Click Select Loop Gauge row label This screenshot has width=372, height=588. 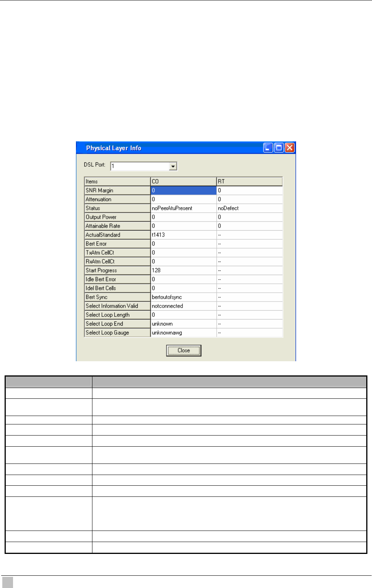[117, 332]
